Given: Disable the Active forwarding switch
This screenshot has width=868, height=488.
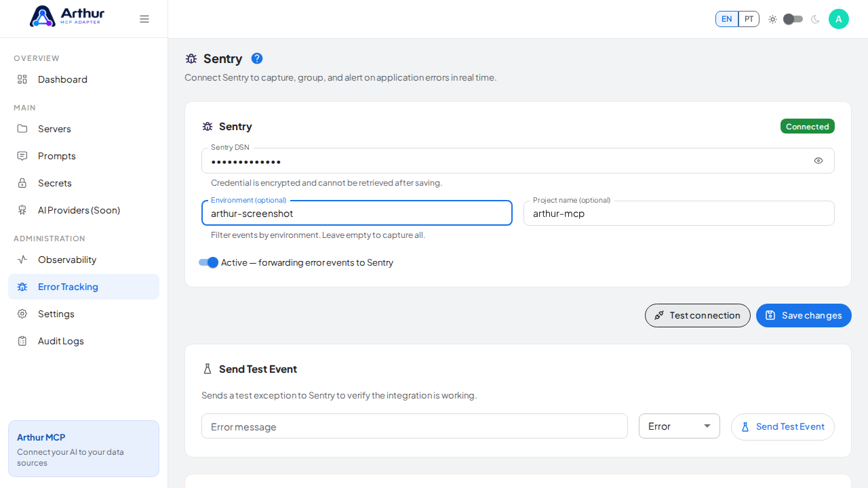Looking at the screenshot, I should click(x=208, y=262).
